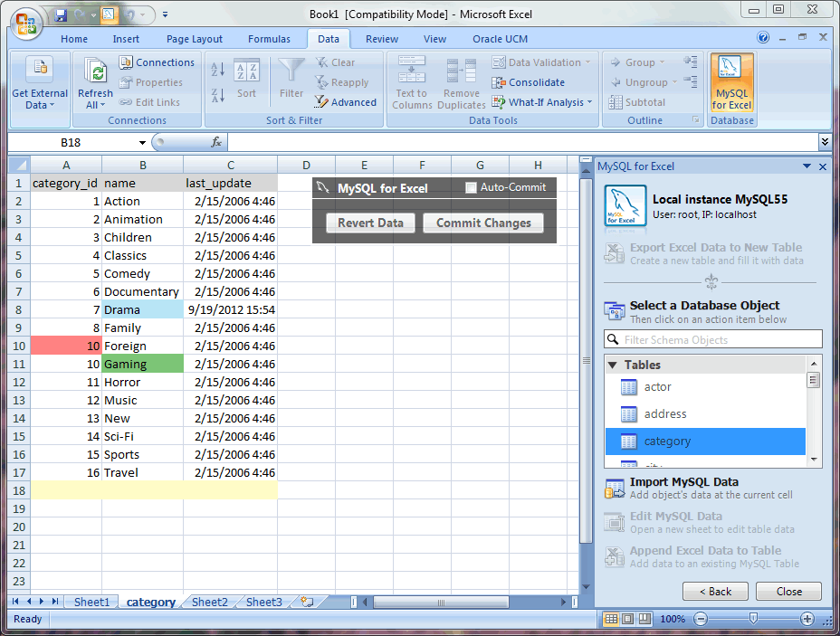Click the Close button in pane
This screenshot has height=636, width=840.
pyautogui.click(x=788, y=592)
